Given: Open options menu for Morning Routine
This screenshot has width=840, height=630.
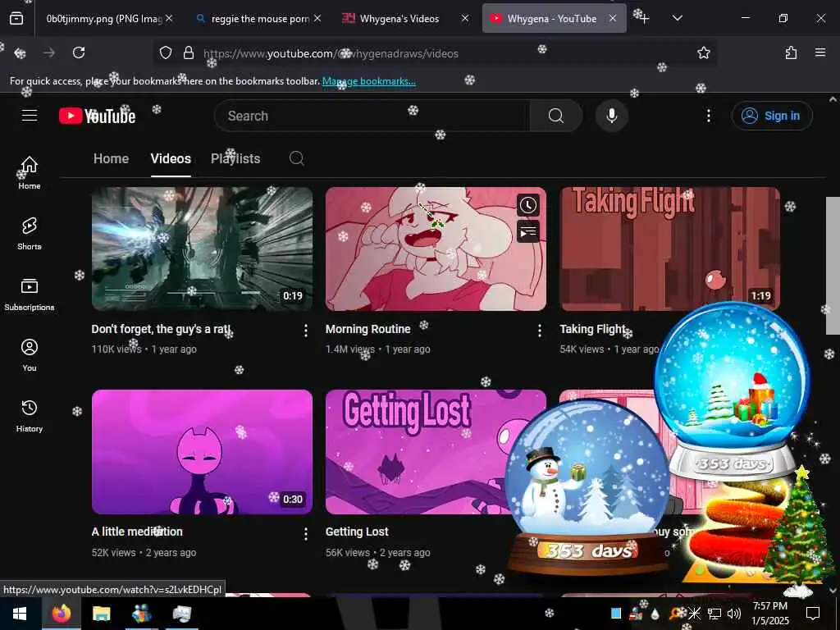Looking at the screenshot, I should (539, 331).
